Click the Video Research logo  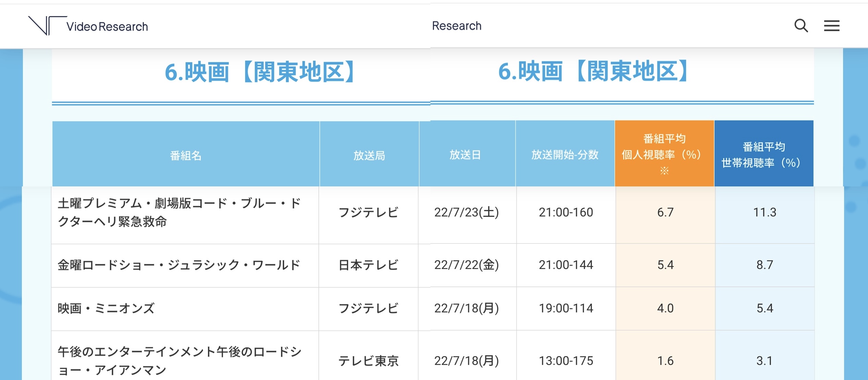click(88, 26)
